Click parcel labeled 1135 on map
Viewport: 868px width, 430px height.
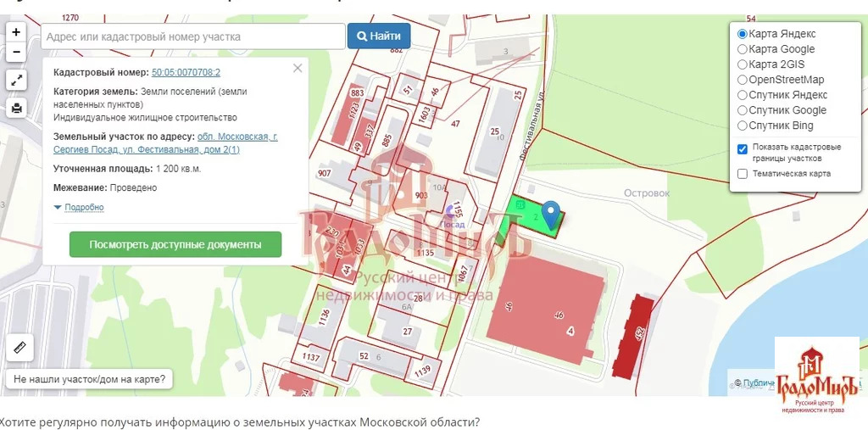click(426, 253)
